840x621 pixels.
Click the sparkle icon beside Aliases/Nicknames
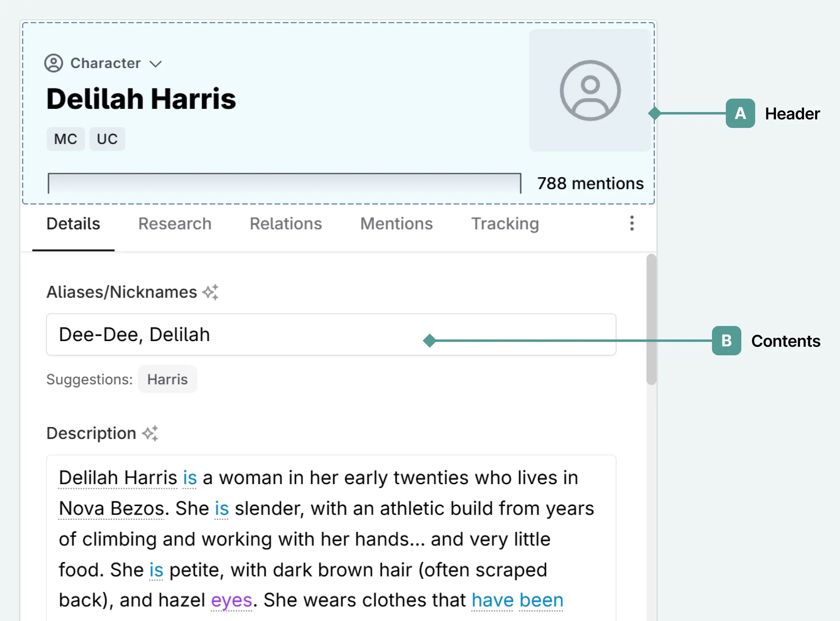point(211,292)
